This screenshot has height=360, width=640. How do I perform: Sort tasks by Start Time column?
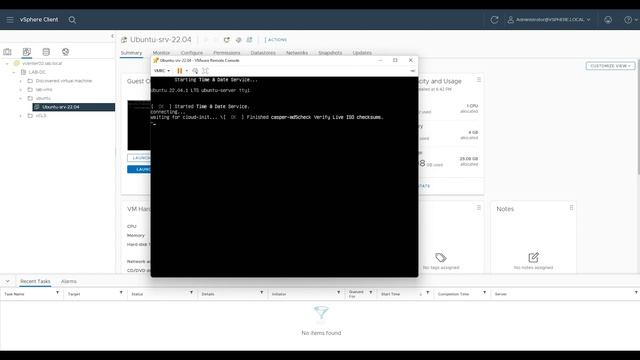coord(391,294)
